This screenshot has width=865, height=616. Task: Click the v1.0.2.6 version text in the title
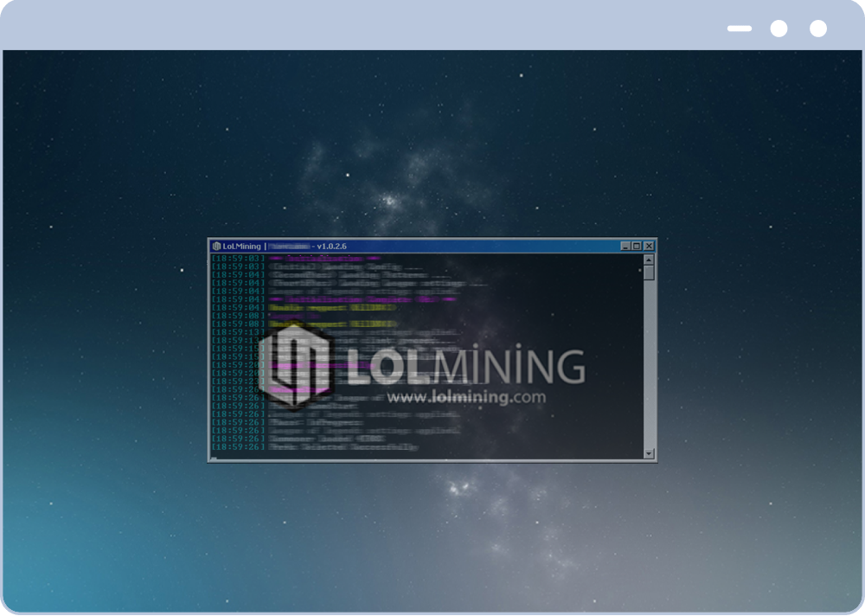(x=331, y=247)
